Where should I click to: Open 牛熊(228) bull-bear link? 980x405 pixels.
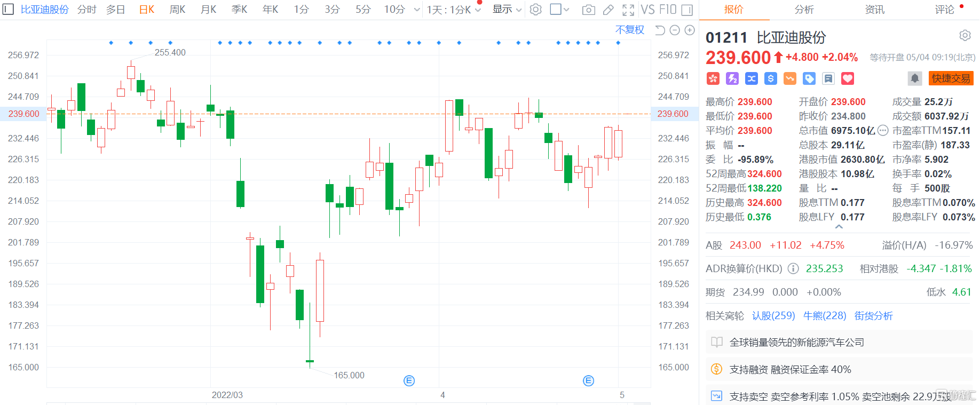[825, 316]
